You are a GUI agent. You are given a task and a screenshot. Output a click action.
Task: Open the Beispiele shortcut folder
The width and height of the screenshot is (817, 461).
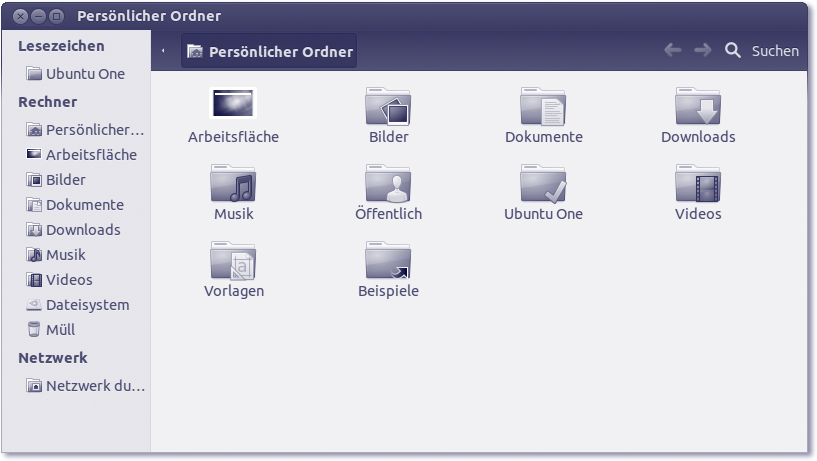[388, 261]
